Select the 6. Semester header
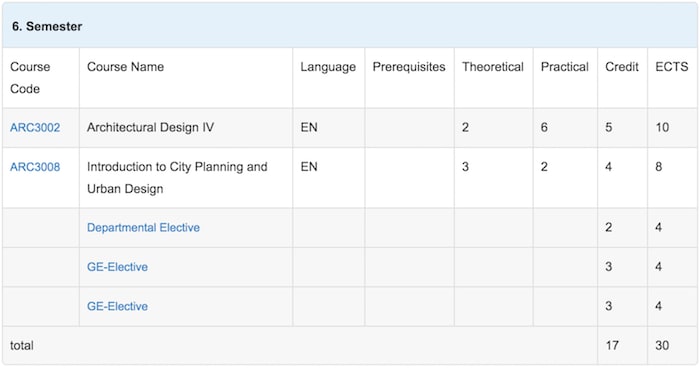700x368 pixels. 47,26
